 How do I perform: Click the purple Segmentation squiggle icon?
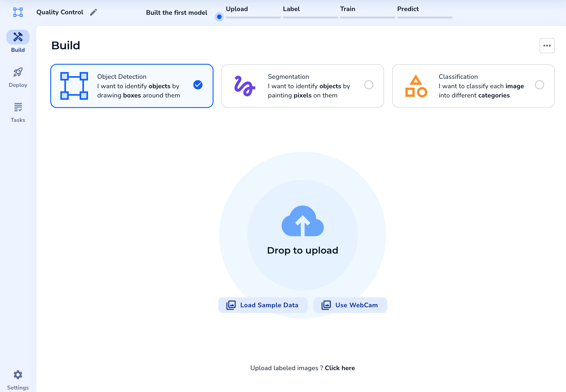coord(244,86)
